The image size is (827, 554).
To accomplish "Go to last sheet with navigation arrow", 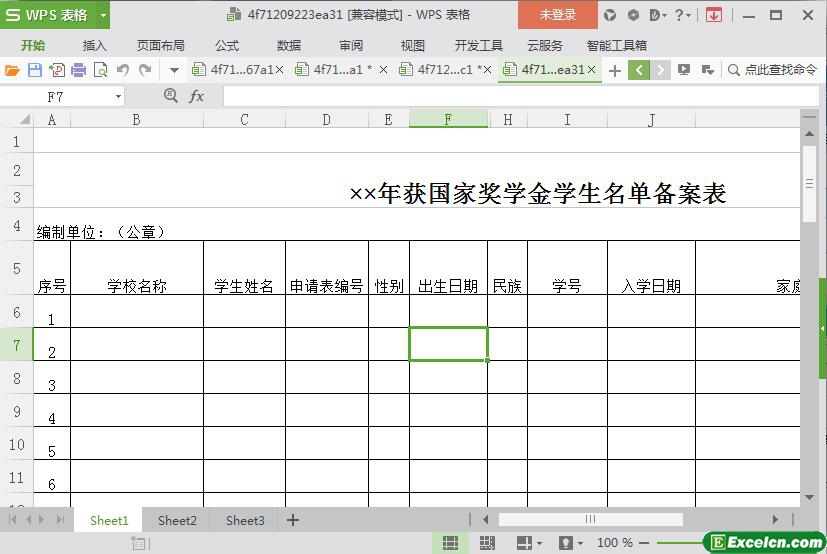I will point(61,520).
